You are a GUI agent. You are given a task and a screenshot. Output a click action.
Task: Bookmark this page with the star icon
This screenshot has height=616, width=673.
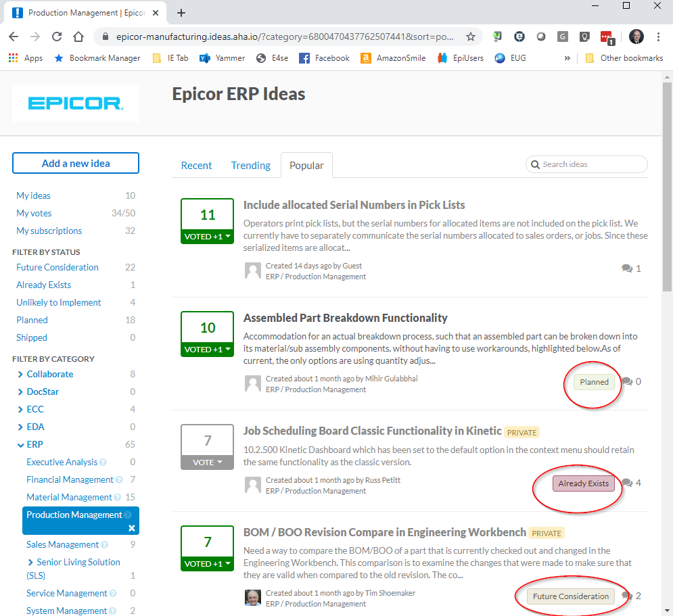click(x=471, y=37)
